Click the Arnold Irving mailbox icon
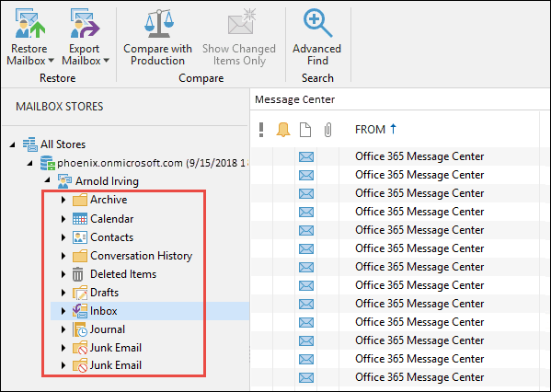This screenshot has width=551, height=392. [x=64, y=180]
